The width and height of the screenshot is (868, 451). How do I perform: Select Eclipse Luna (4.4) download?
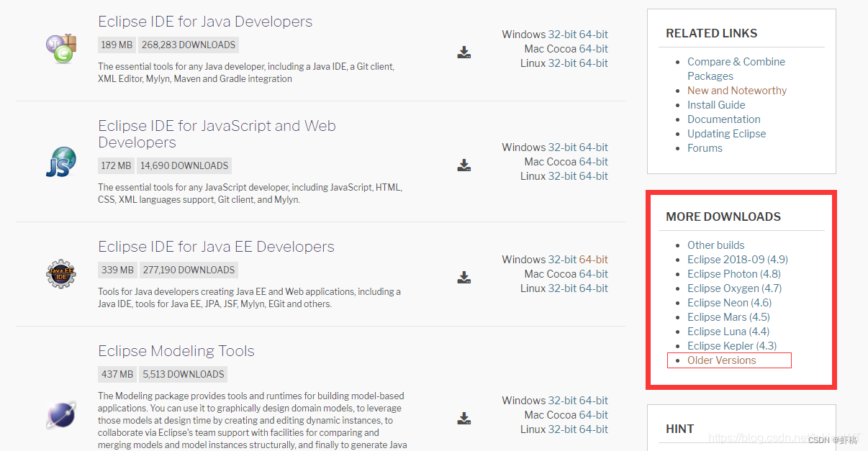(728, 332)
